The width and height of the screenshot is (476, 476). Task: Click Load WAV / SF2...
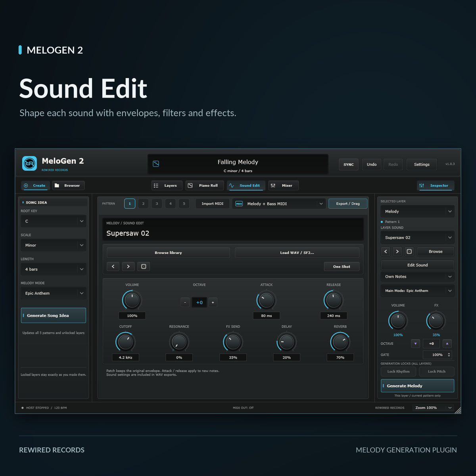(x=297, y=253)
